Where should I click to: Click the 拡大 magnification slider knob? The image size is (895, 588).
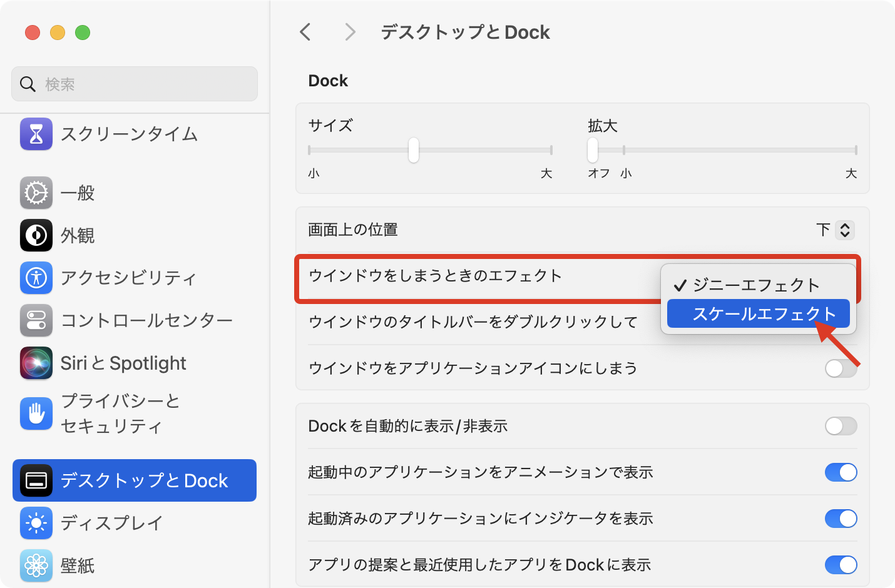tap(593, 150)
